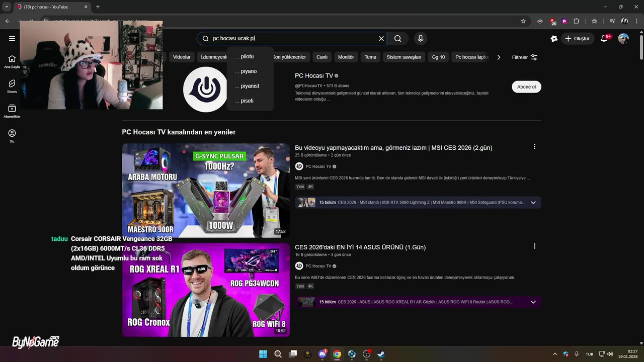Expand chapters for ASUS CES 2026 video
Viewport: 644px width, 362px height.
click(x=533, y=302)
